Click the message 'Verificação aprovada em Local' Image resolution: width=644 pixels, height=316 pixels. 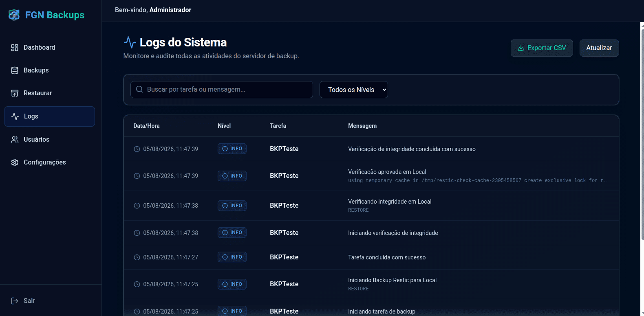coord(387,172)
